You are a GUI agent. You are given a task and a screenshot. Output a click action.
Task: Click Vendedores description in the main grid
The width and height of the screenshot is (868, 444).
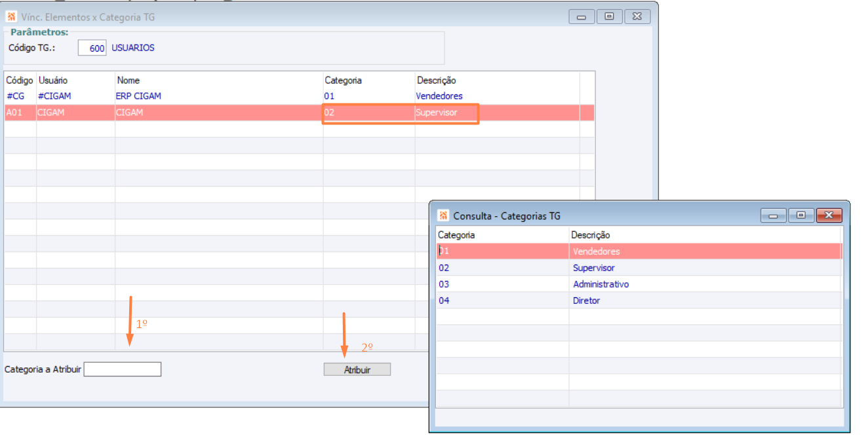tap(439, 96)
